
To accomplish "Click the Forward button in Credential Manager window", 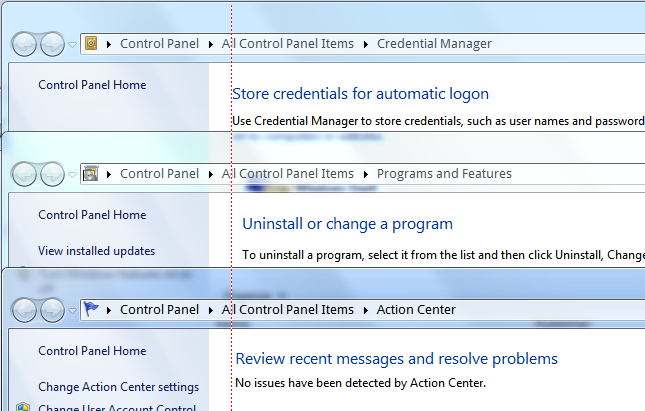I will click(x=51, y=44).
